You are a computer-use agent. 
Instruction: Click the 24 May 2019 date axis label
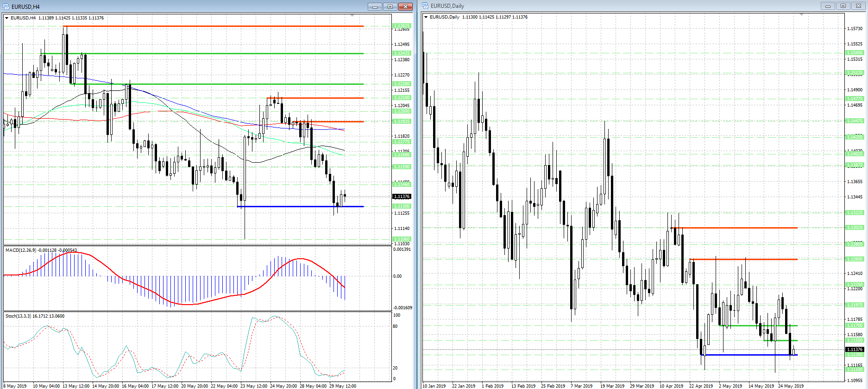click(x=791, y=386)
